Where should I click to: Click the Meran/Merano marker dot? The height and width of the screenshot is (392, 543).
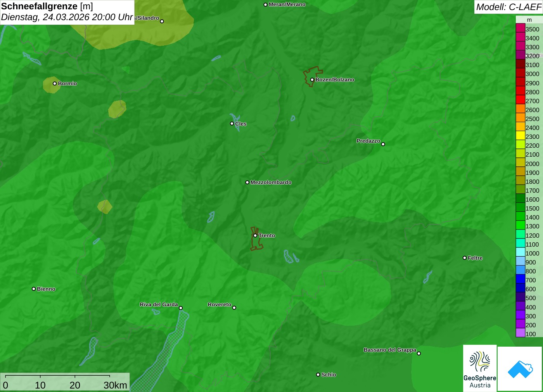[x=266, y=5]
